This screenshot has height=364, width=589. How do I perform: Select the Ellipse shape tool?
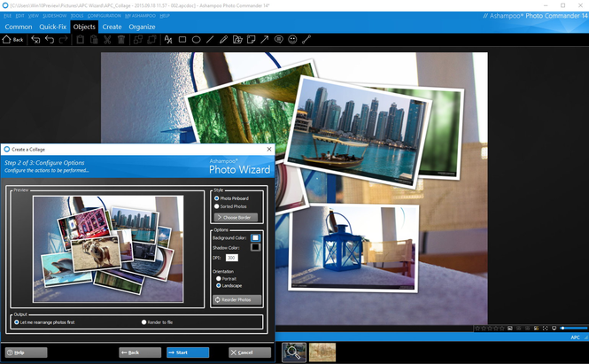point(196,40)
